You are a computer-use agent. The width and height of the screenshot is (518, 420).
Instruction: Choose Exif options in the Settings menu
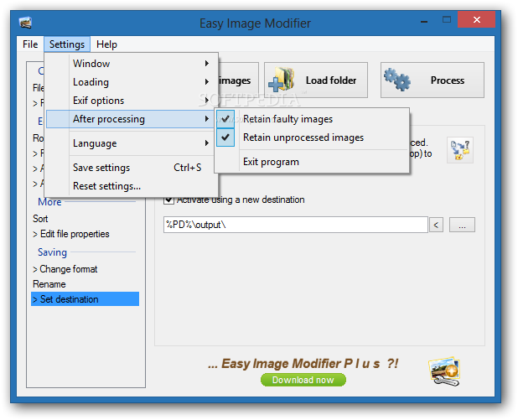click(x=132, y=101)
